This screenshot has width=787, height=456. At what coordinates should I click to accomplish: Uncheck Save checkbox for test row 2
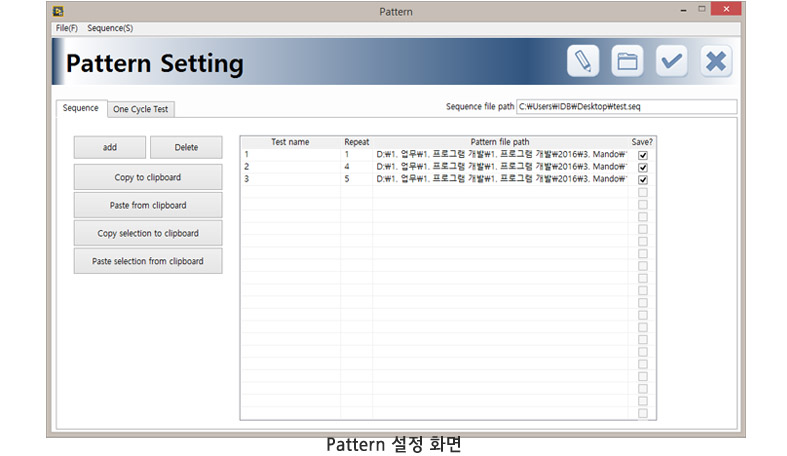coord(642,167)
